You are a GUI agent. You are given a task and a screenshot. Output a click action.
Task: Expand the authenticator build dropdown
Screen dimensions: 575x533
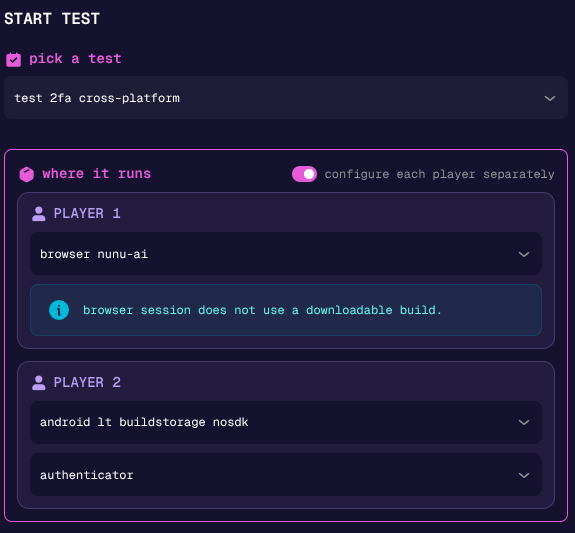286,475
